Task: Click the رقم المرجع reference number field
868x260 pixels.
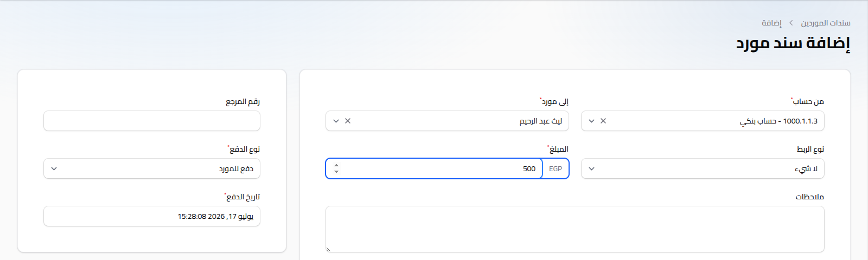Action: tap(152, 121)
